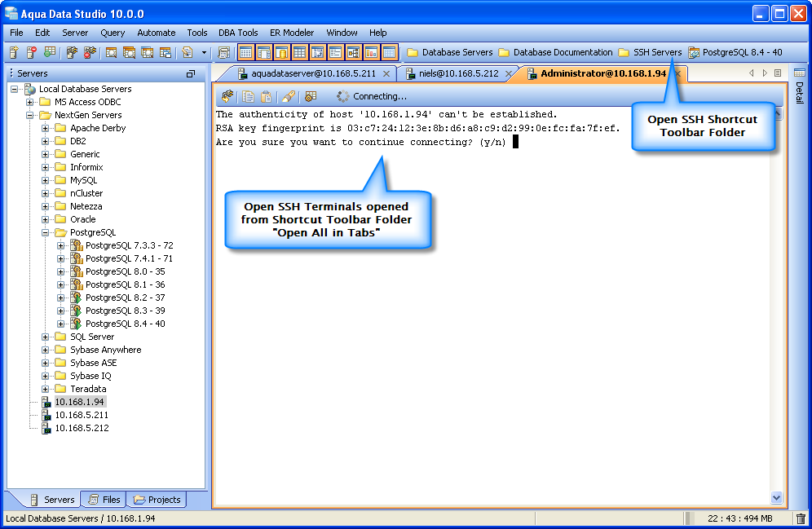Expand PostgreSQL 8.4 - 40 server node
The image size is (812, 529).
[x=61, y=324]
